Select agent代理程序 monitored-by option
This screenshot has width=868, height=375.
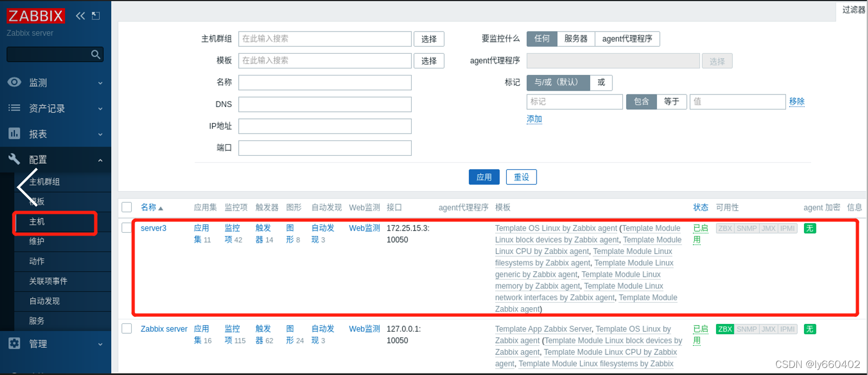[627, 39]
